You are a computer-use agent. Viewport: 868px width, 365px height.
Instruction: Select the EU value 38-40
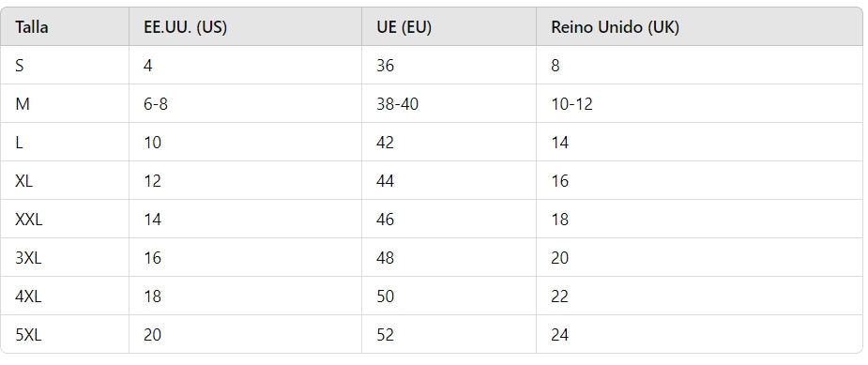tap(398, 103)
